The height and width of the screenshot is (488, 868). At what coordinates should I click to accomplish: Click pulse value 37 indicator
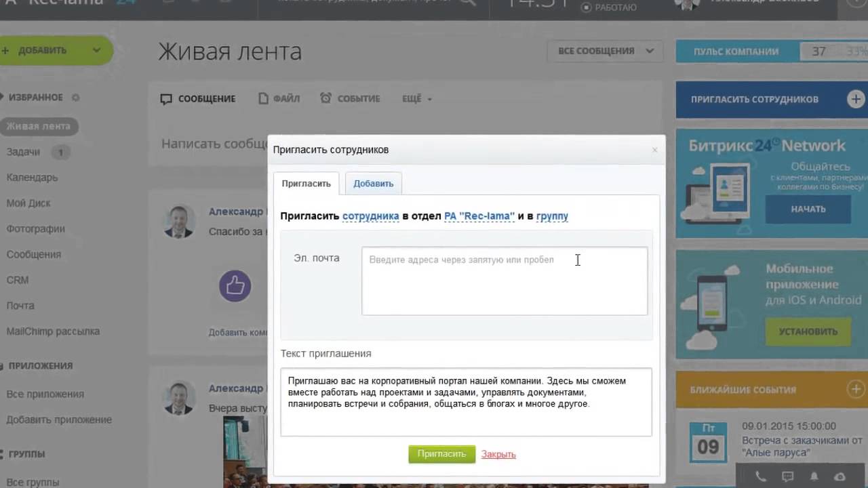(x=819, y=52)
